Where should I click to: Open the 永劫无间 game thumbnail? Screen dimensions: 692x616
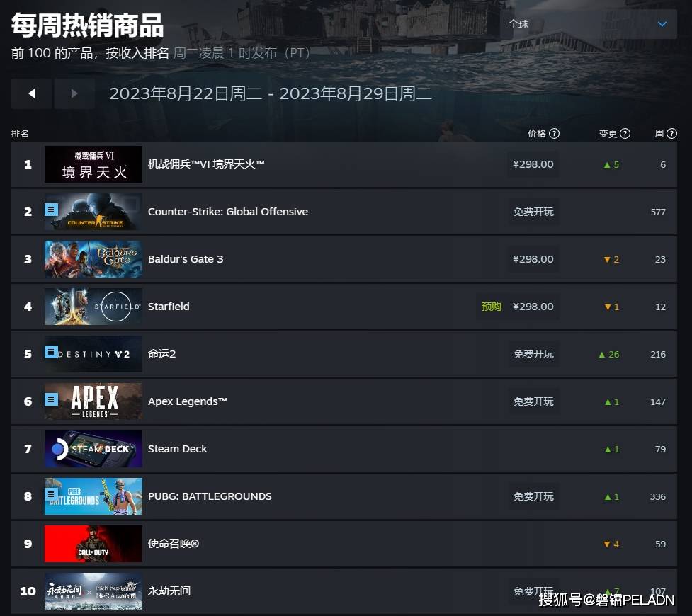pos(93,591)
